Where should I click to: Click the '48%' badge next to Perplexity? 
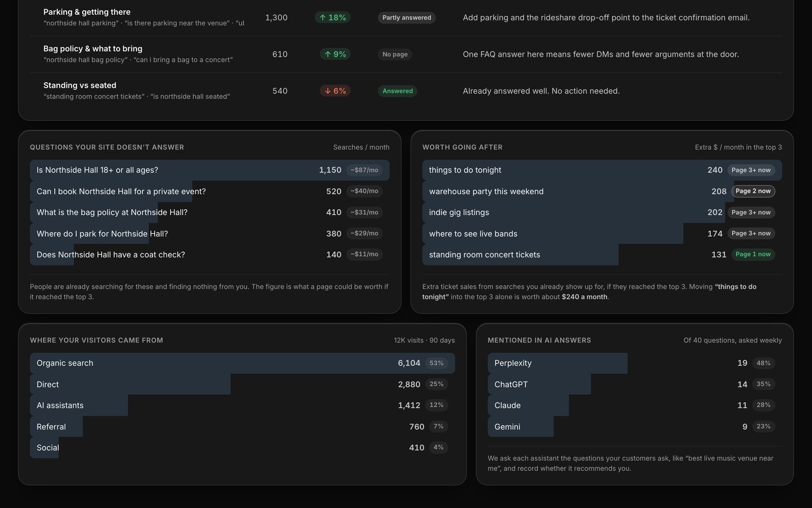tap(763, 363)
